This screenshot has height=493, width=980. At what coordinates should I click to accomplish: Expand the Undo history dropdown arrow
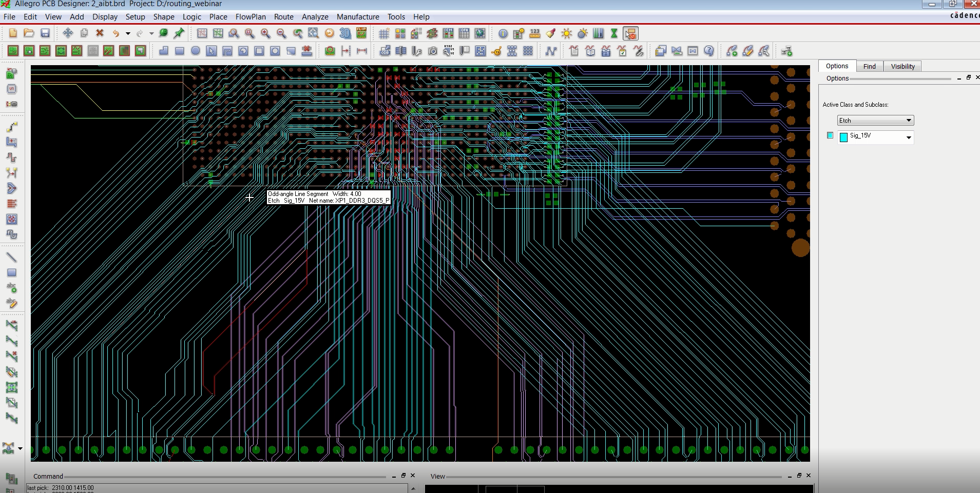coord(128,33)
